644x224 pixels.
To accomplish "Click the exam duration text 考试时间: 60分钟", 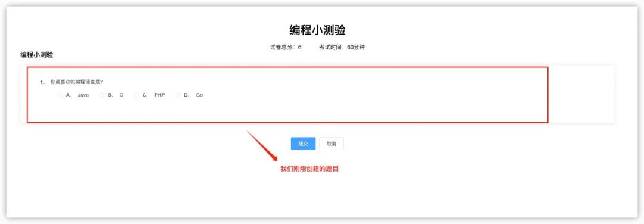I will point(342,47).
